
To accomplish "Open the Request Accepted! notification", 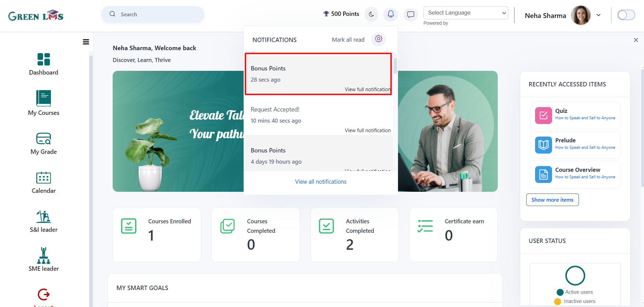I will [x=318, y=115].
